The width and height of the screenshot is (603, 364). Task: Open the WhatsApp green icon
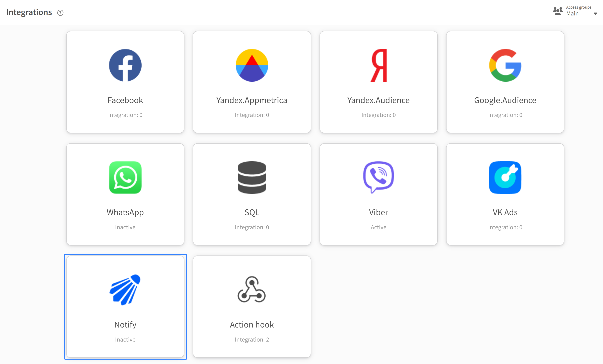(125, 178)
